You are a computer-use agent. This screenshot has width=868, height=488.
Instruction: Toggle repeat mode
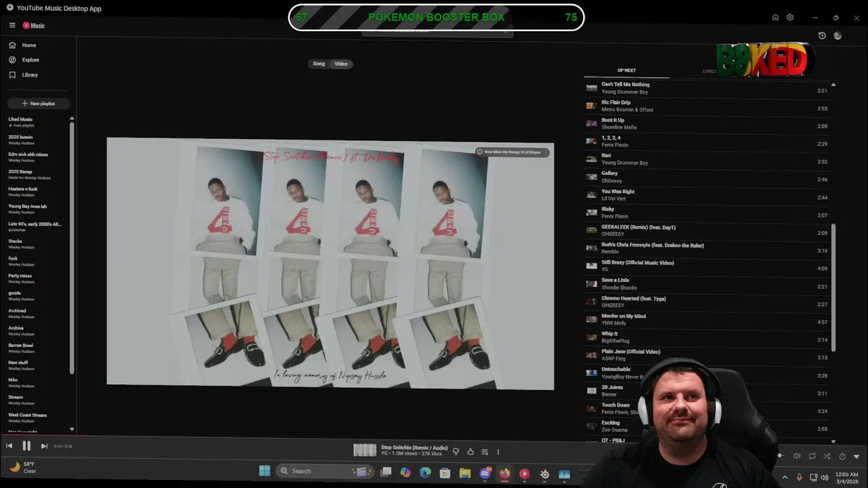812,456
